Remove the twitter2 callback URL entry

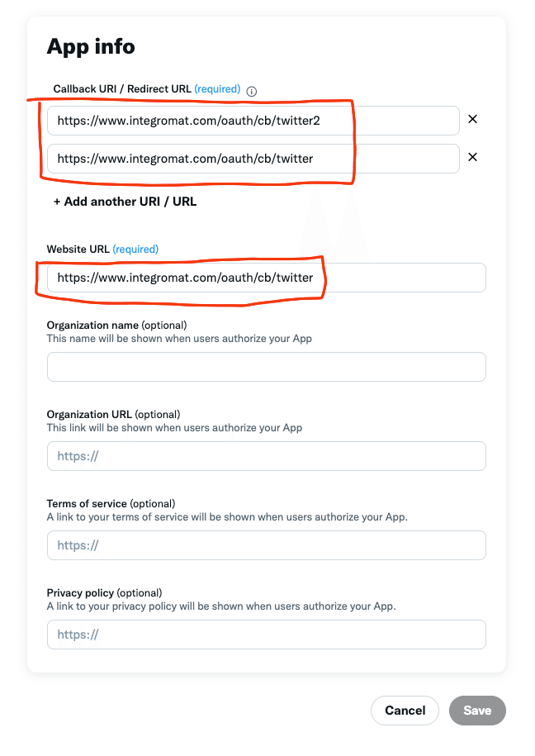(472, 119)
